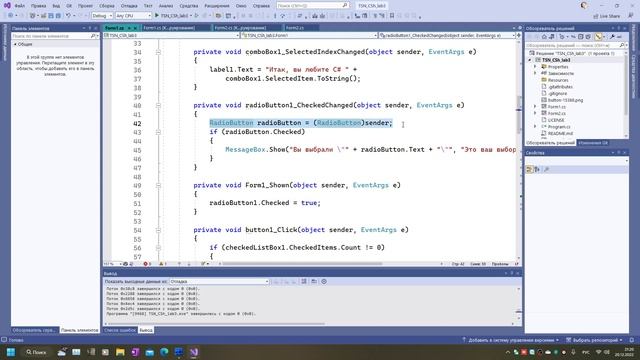
Task: Click the Edge browser icon in the taskbar
Action: (164, 352)
